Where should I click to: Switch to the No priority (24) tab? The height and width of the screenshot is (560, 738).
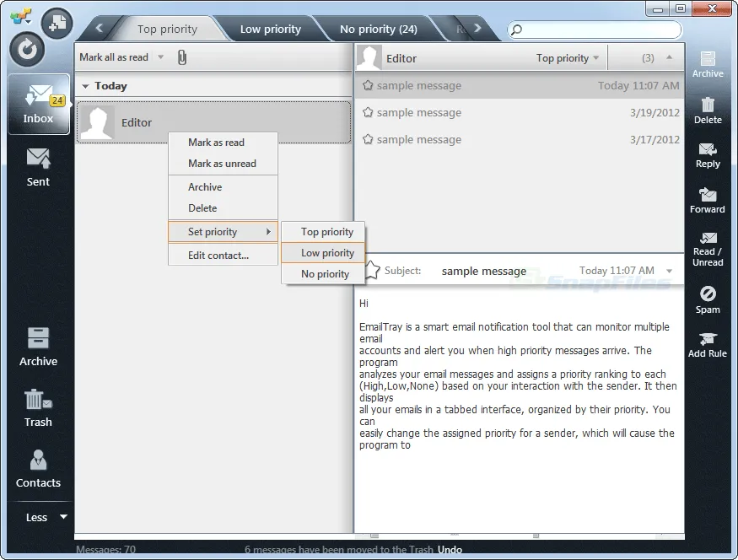[x=379, y=30]
